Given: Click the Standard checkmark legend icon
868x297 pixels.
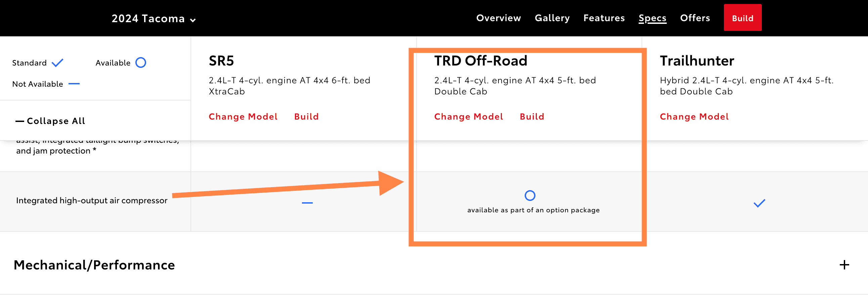Looking at the screenshot, I should click(58, 63).
